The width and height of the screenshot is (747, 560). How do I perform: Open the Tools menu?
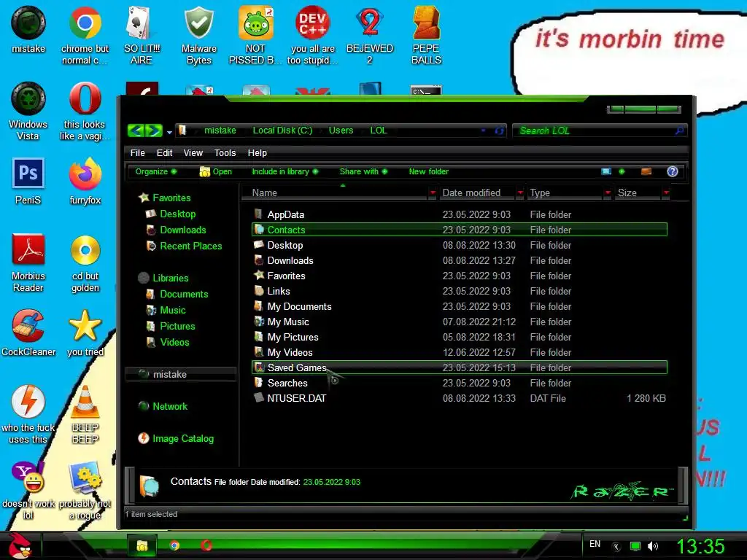click(225, 153)
